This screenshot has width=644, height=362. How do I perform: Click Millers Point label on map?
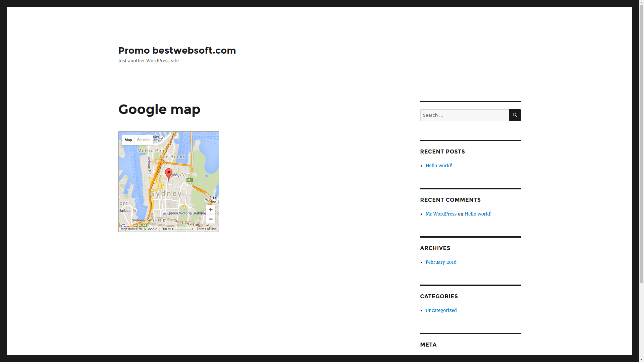pyautogui.click(x=153, y=151)
